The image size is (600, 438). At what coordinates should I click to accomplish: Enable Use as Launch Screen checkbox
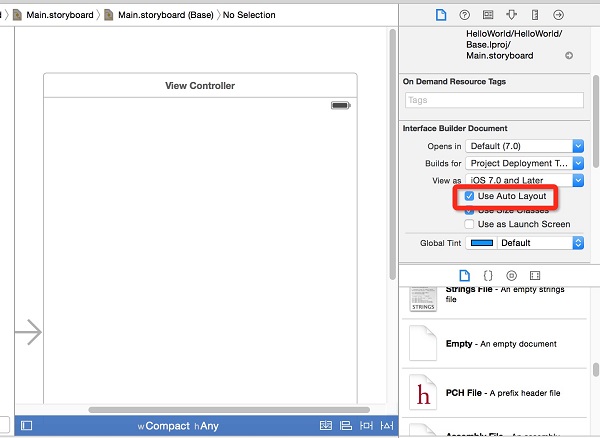[470, 224]
